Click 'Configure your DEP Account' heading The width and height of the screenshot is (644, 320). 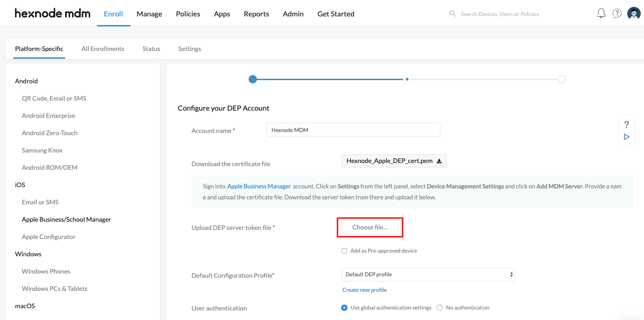(x=224, y=108)
